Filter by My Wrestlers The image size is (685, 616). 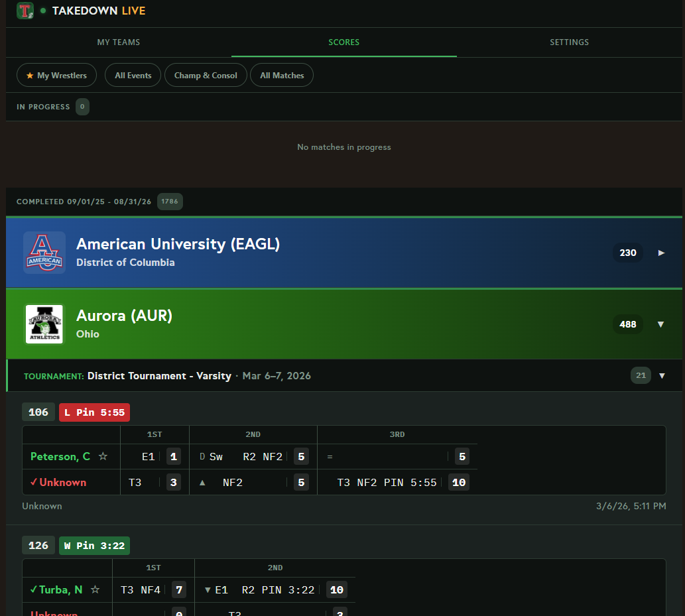(x=57, y=75)
